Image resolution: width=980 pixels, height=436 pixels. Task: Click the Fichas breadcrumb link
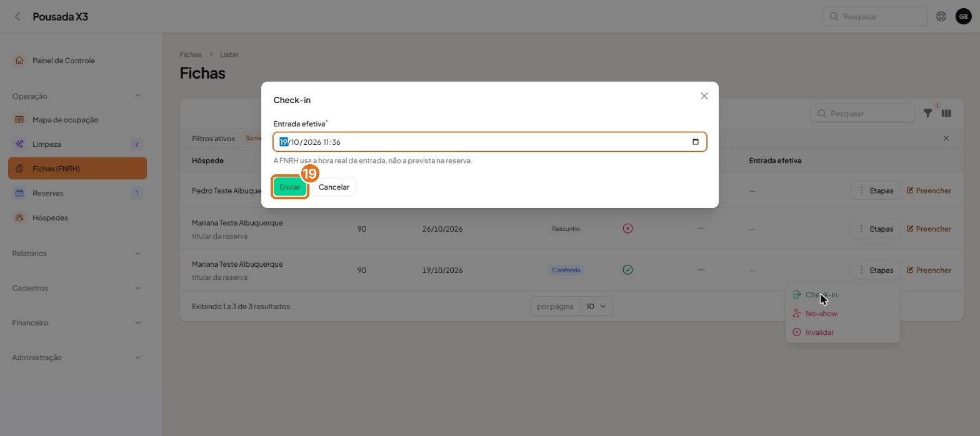coord(191,55)
